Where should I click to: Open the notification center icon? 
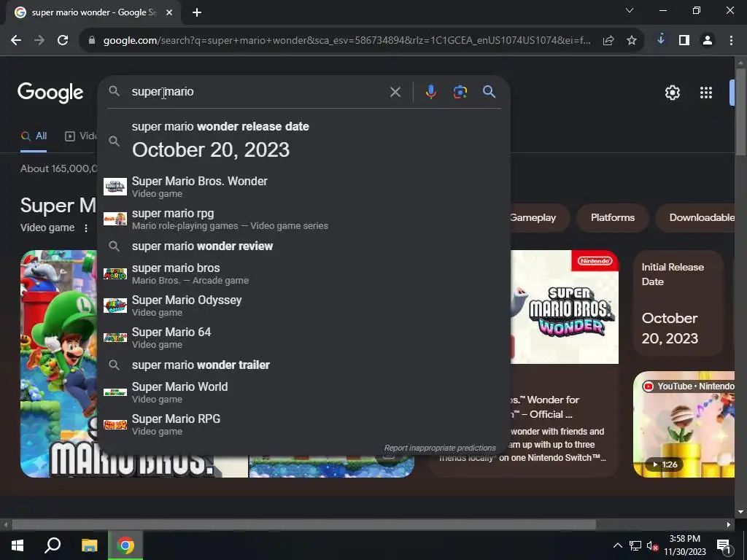[x=724, y=545]
